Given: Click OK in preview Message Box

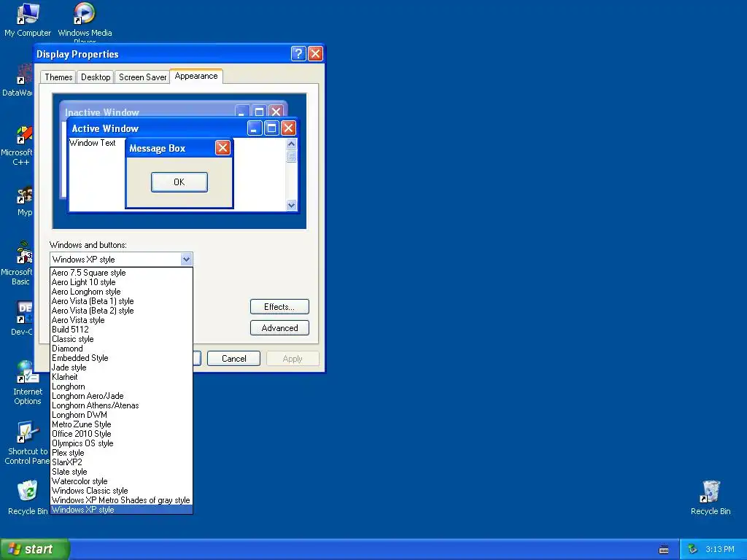Looking at the screenshot, I should [x=179, y=182].
